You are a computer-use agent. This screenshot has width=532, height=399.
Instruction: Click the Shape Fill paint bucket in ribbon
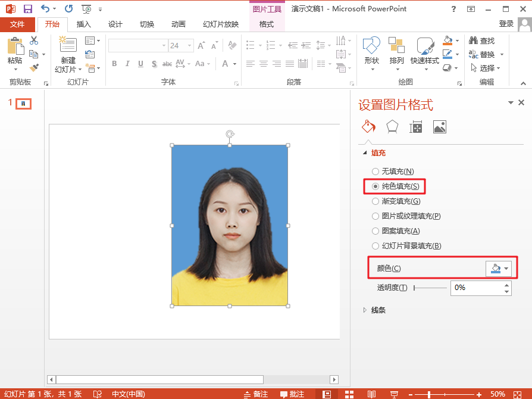448,40
